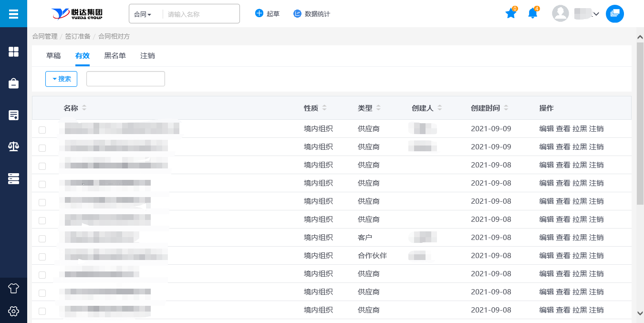644x323 pixels.
Task: Tick the checkbox in the first table row
Action: 42,130
